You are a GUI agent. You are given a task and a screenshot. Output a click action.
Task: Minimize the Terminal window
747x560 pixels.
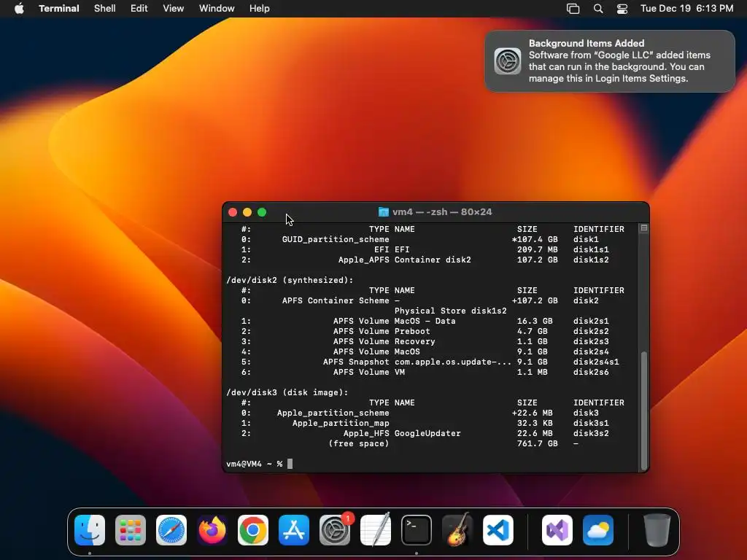coord(247,212)
